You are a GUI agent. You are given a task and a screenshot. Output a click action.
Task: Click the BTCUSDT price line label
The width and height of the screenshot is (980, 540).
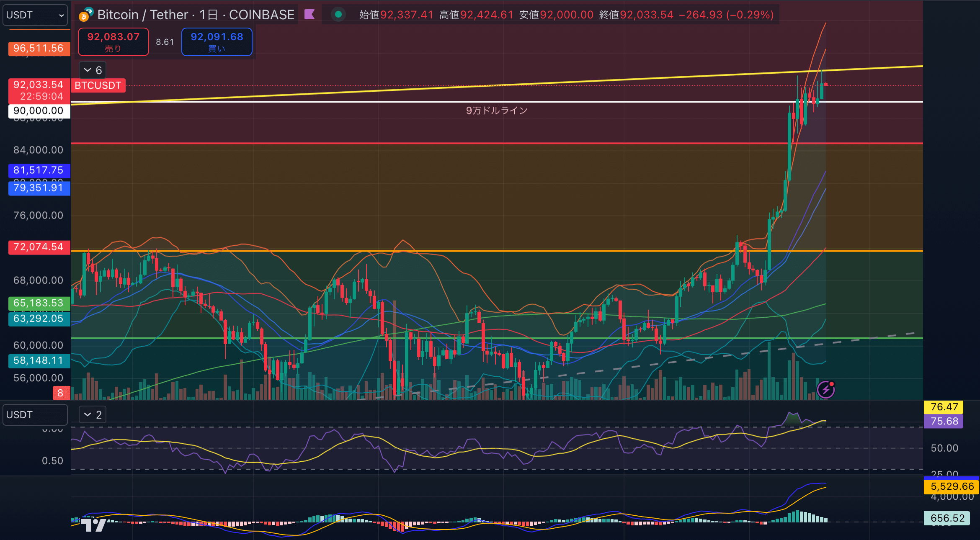98,85
